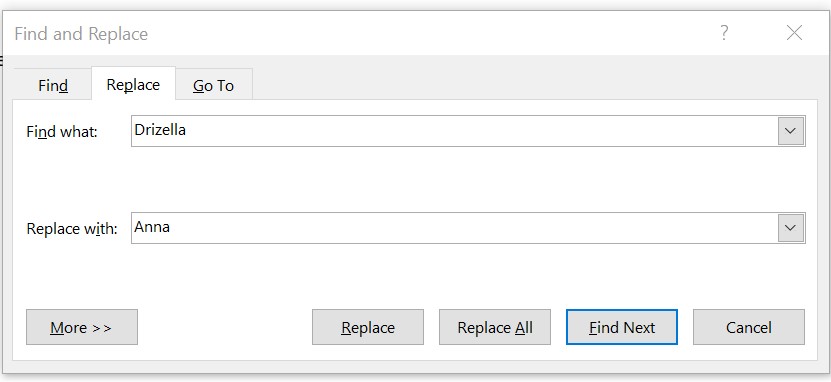Switch to the Find tab
831x382 pixels.
[x=52, y=85]
